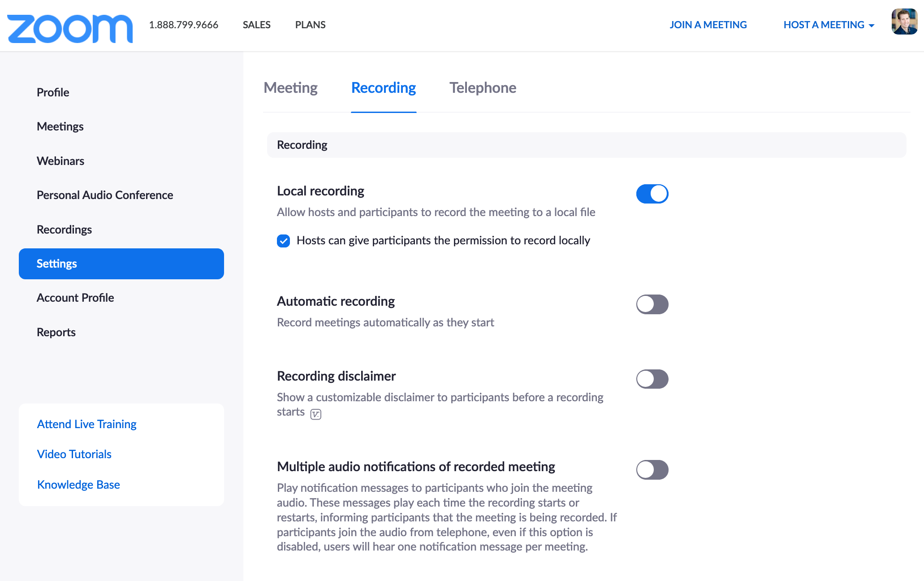The height and width of the screenshot is (581, 924).
Task: Open Account Profile in sidebar
Action: (75, 298)
